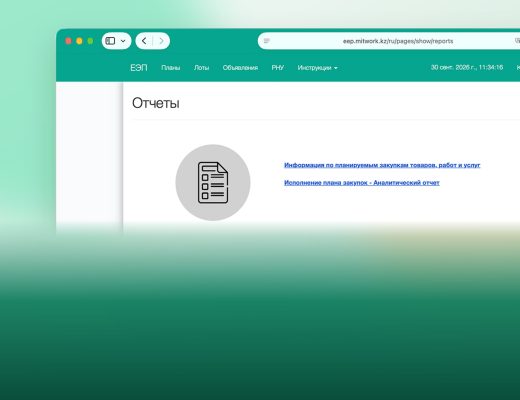The width and height of the screenshot is (520, 400).
Task: Maximize the window with green button
Action: 90,41
